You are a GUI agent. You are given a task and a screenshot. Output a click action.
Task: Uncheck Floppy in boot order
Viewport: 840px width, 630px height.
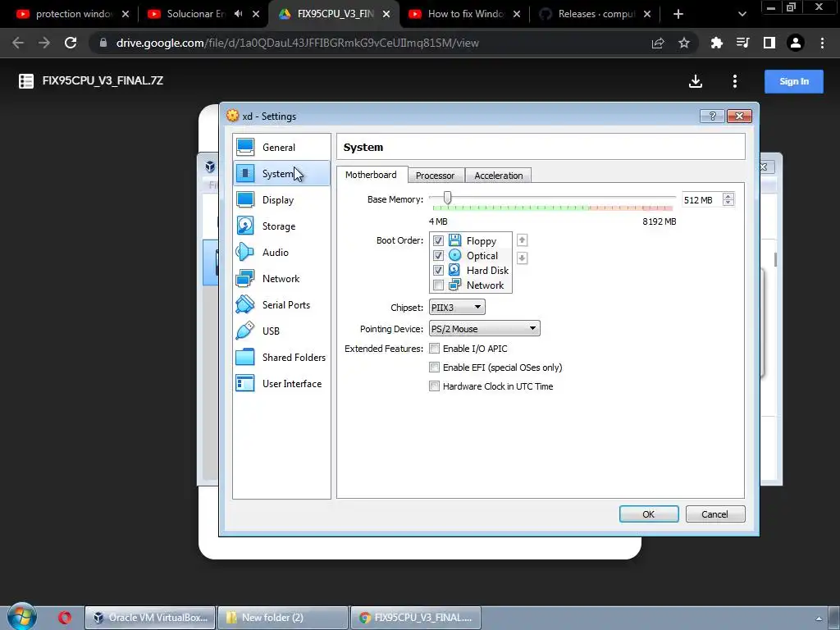coord(438,240)
